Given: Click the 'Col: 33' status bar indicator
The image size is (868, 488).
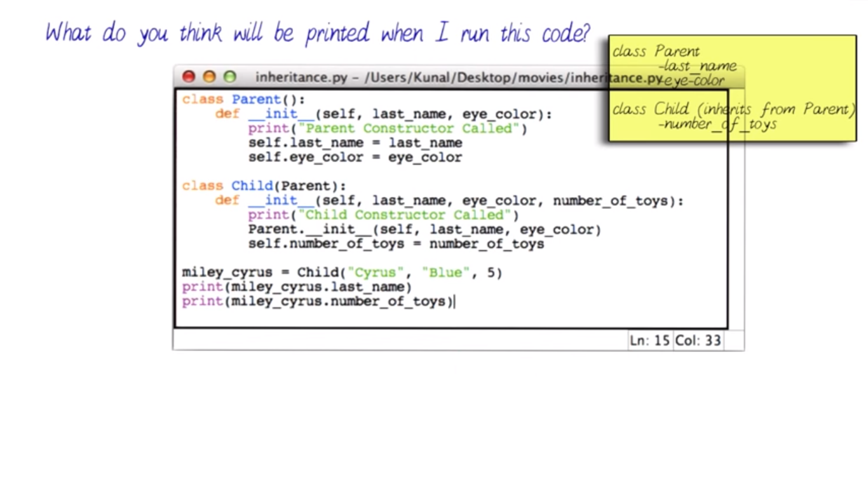Looking at the screenshot, I should [698, 341].
